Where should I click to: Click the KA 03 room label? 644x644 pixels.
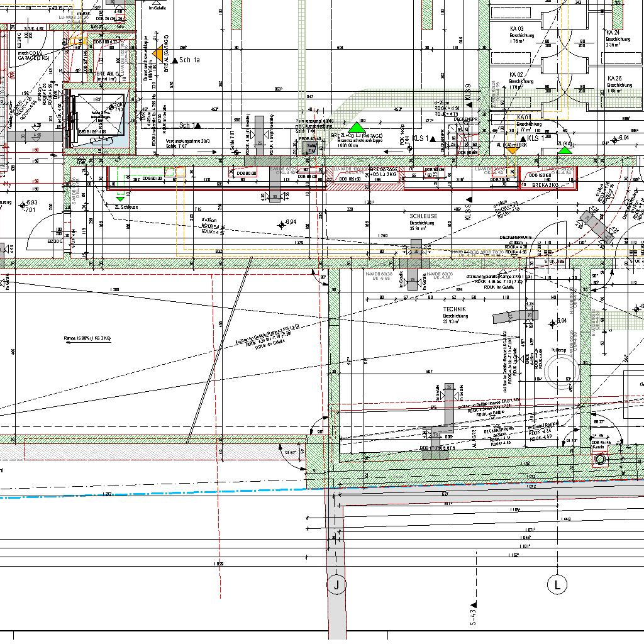click(x=516, y=29)
